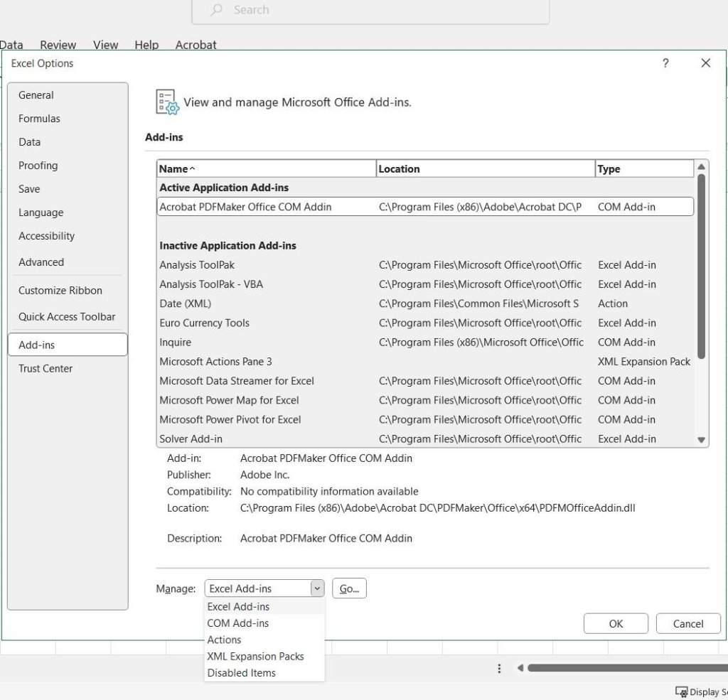Select the Data options category

pyautogui.click(x=68, y=142)
